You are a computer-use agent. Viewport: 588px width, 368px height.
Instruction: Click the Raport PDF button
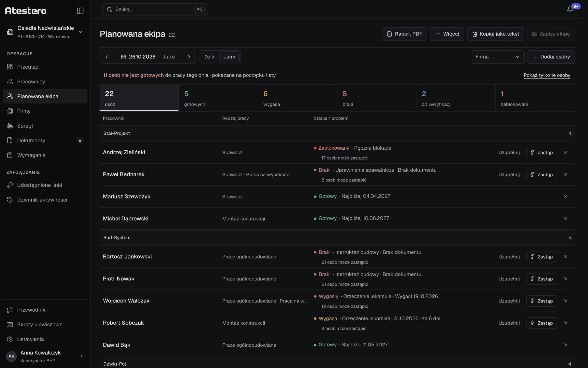pos(404,34)
